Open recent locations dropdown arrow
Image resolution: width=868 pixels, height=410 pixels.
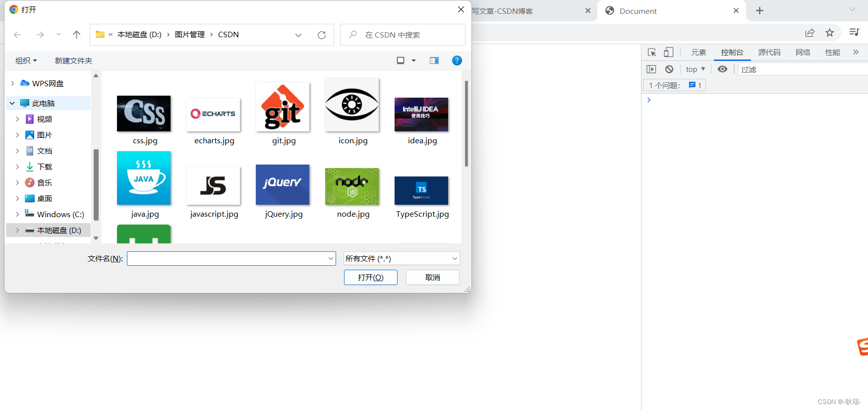pos(58,35)
